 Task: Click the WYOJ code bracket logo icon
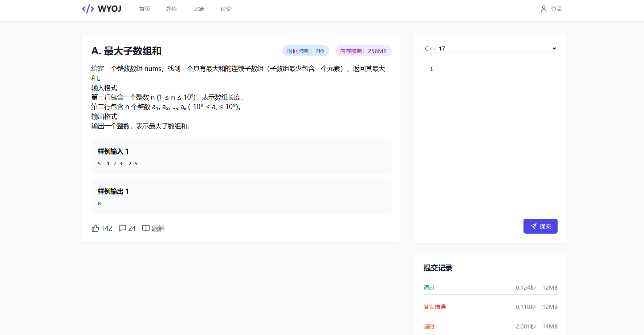click(88, 9)
